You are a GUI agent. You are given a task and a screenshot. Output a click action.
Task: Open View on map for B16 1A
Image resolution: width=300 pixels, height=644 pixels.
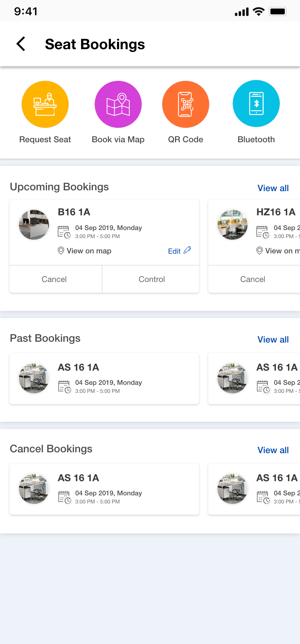89,251
